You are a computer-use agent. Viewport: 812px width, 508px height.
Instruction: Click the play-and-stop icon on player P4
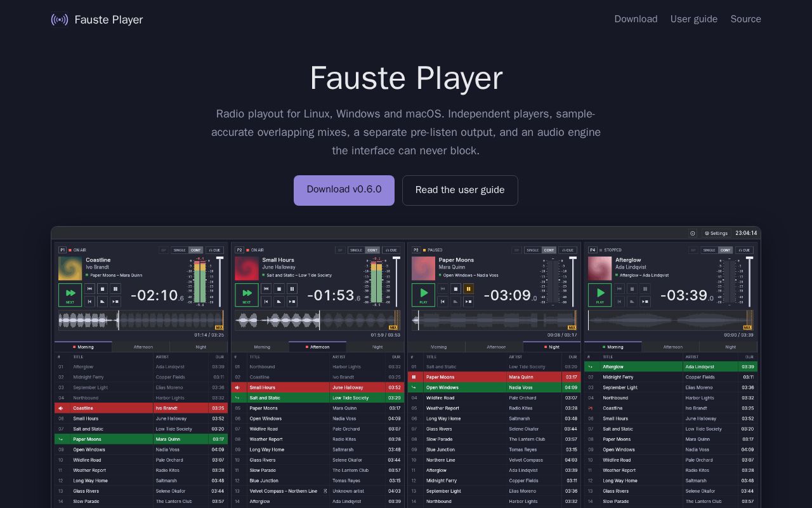click(x=645, y=302)
